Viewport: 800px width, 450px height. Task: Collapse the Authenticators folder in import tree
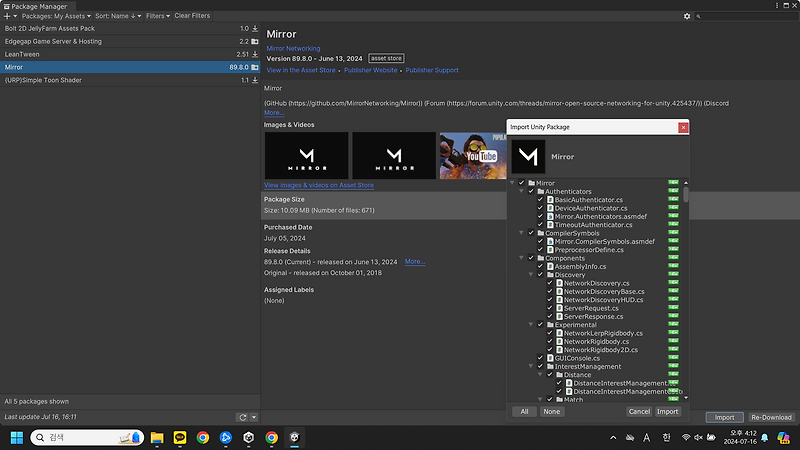click(x=520, y=192)
